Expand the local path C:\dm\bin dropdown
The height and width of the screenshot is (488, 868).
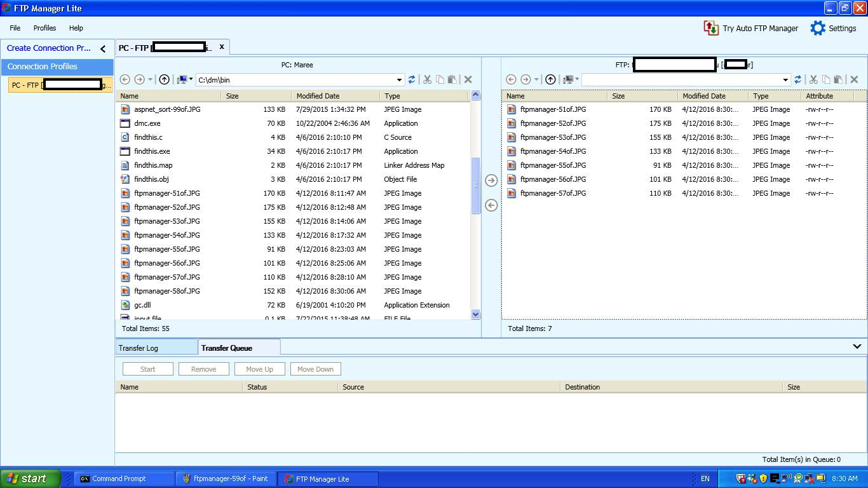pyautogui.click(x=399, y=80)
